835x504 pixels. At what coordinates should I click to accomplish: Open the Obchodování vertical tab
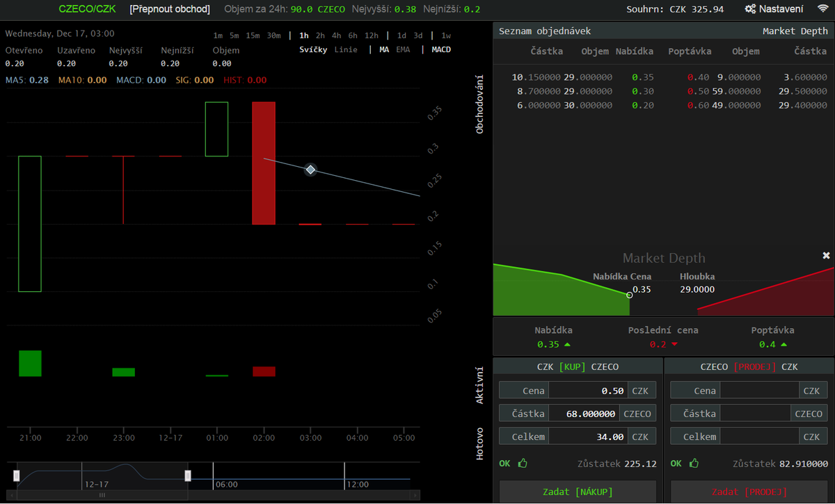pos(479,103)
